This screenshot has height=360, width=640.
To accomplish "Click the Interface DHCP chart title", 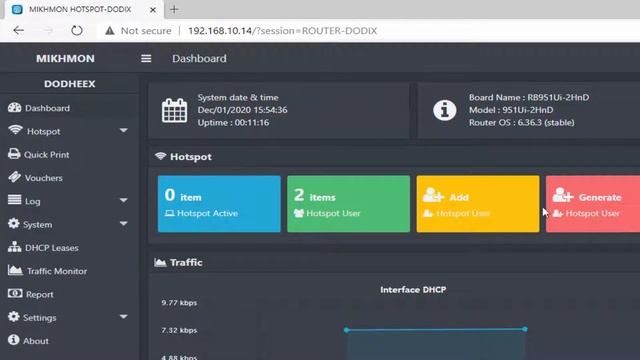I will (413, 290).
